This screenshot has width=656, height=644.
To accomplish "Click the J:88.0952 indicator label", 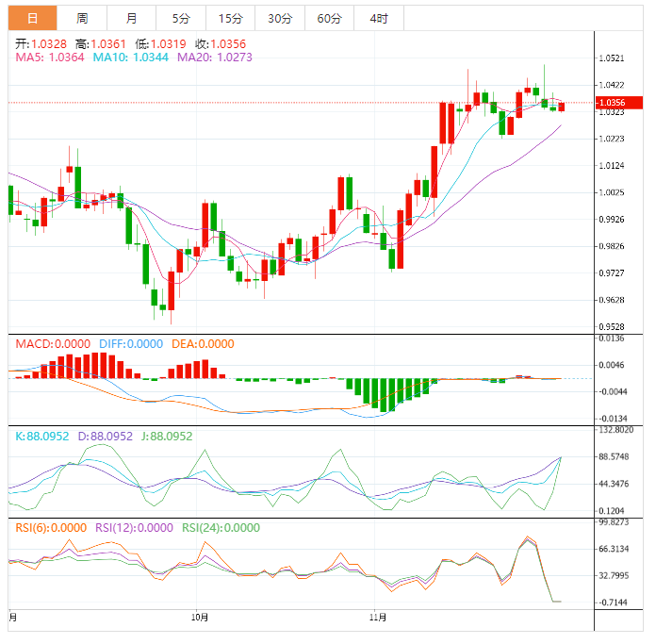I will tap(167, 437).
